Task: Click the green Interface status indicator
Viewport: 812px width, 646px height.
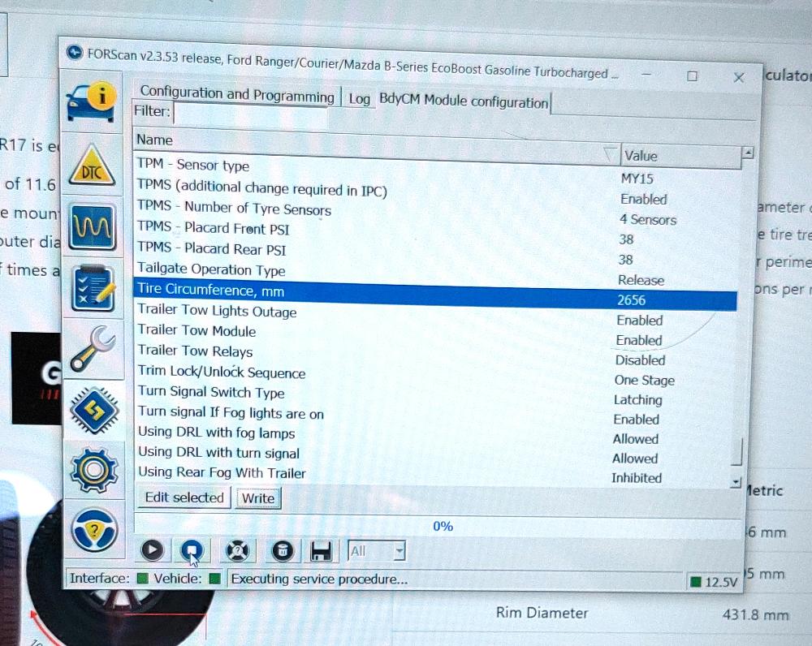Action: pos(142,578)
